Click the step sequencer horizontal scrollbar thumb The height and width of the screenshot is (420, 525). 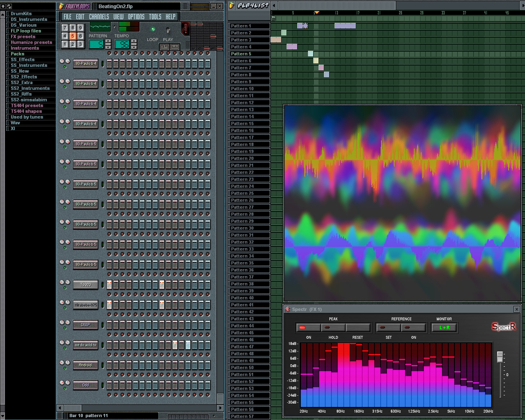coord(73,408)
